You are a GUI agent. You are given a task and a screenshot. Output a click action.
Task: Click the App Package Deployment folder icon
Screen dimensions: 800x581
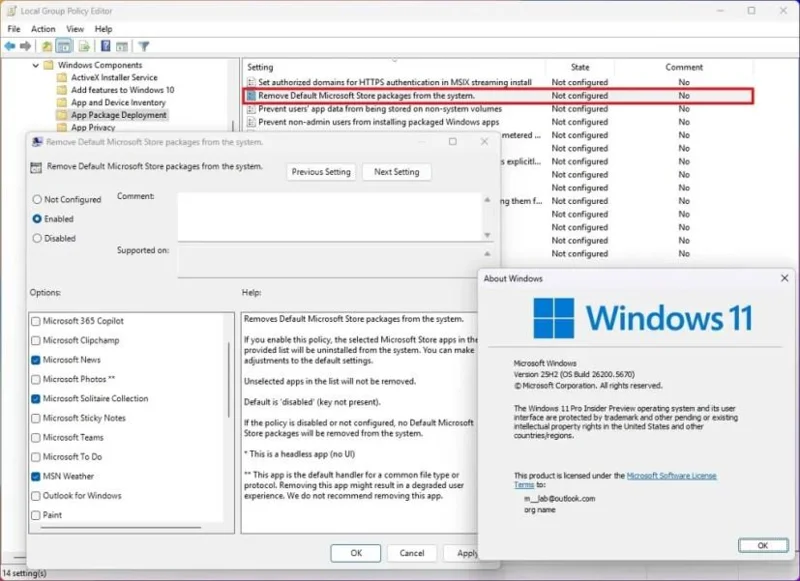62,115
